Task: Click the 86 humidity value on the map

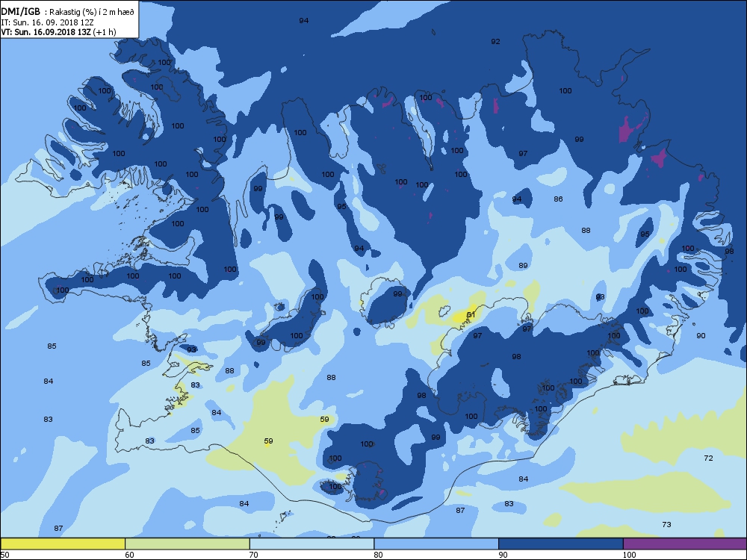Action: tap(558, 199)
